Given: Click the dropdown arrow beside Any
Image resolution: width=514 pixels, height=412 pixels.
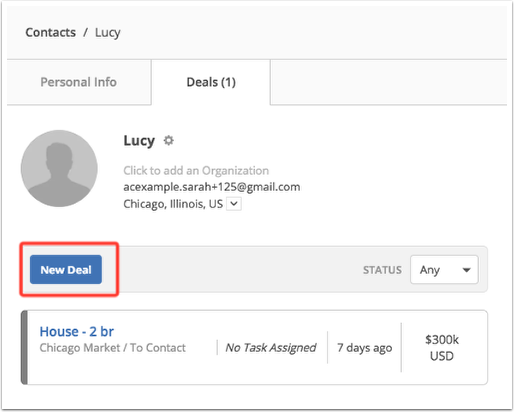Looking at the screenshot, I should click(467, 270).
